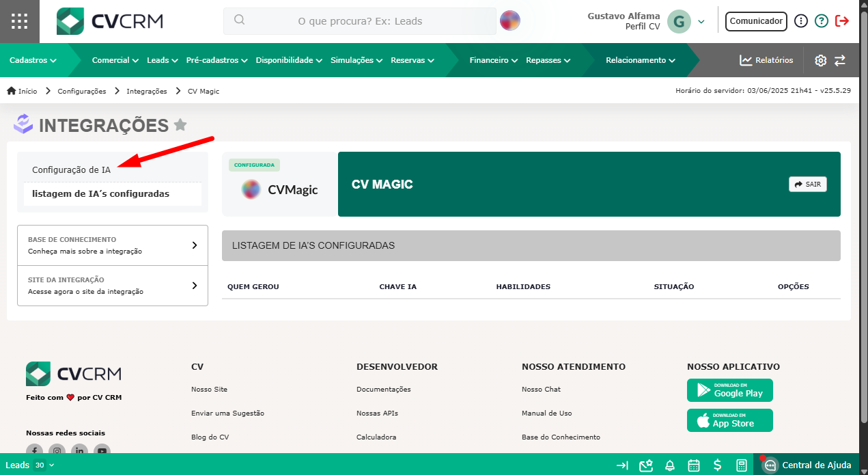Click the dollar sign icon

pos(718,465)
